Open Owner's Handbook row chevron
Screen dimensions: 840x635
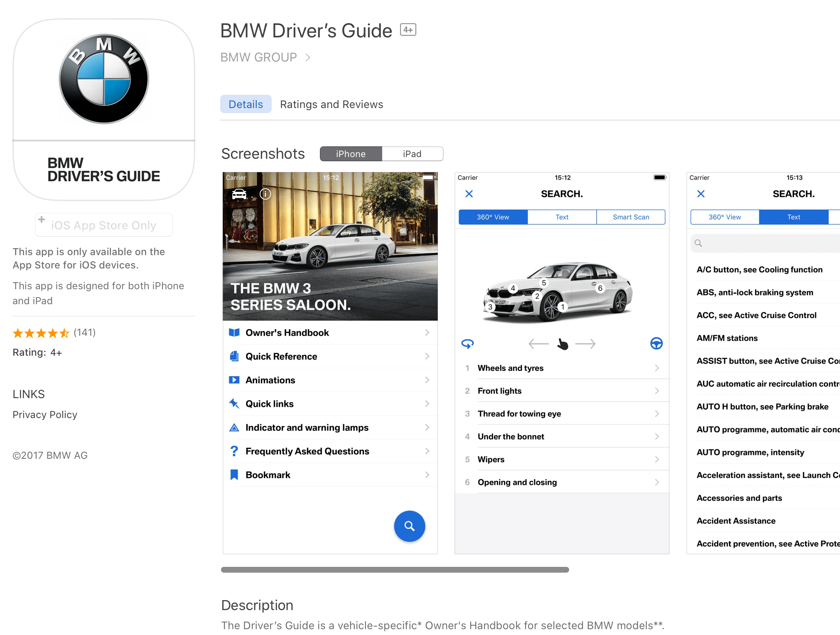tap(427, 332)
